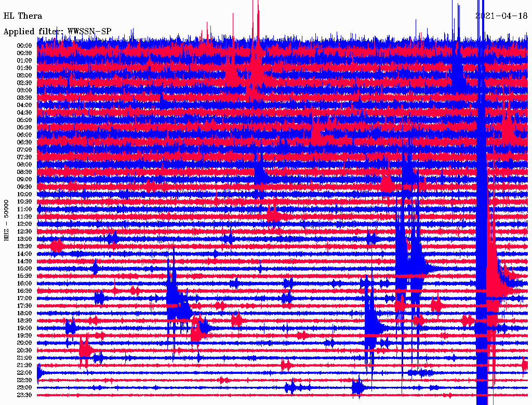532x405 pixels.
Task: Select the 01:00 time label
Action: 24,61
